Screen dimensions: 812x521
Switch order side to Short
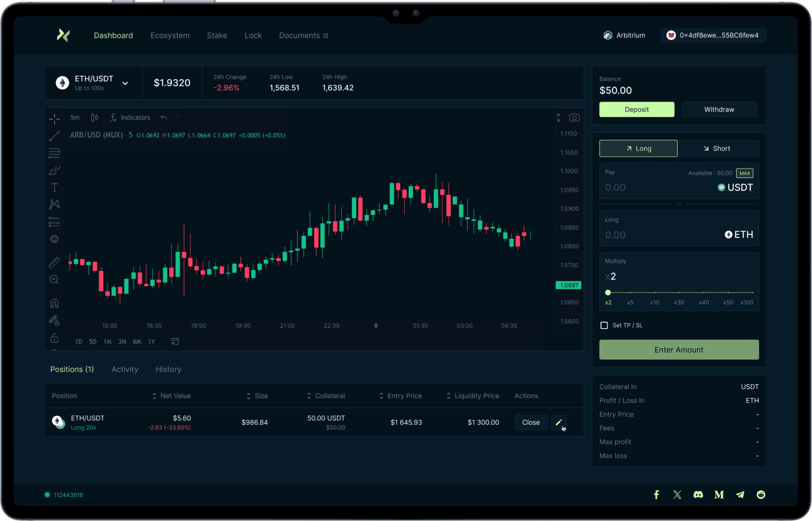[x=717, y=149]
